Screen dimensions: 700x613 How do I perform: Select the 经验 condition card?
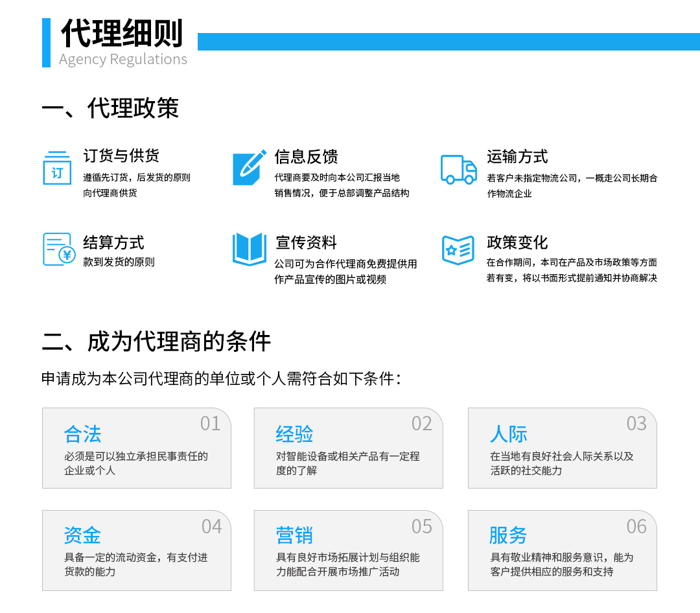pyautogui.click(x=348, y=448)
